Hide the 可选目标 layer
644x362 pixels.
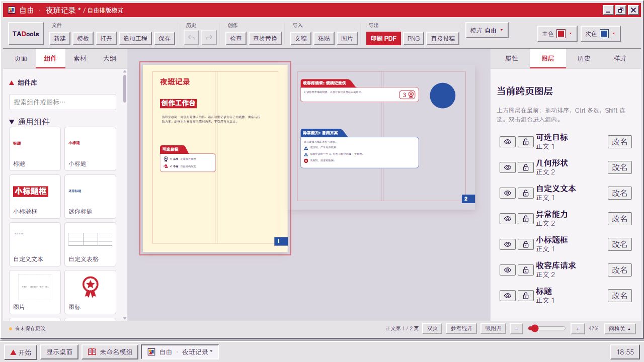point(508,142)
